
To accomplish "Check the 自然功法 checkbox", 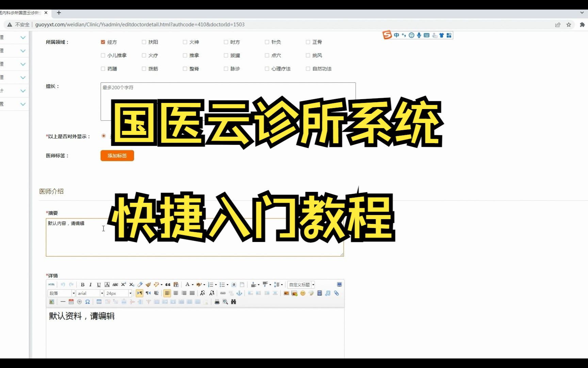I will point(308,68).
